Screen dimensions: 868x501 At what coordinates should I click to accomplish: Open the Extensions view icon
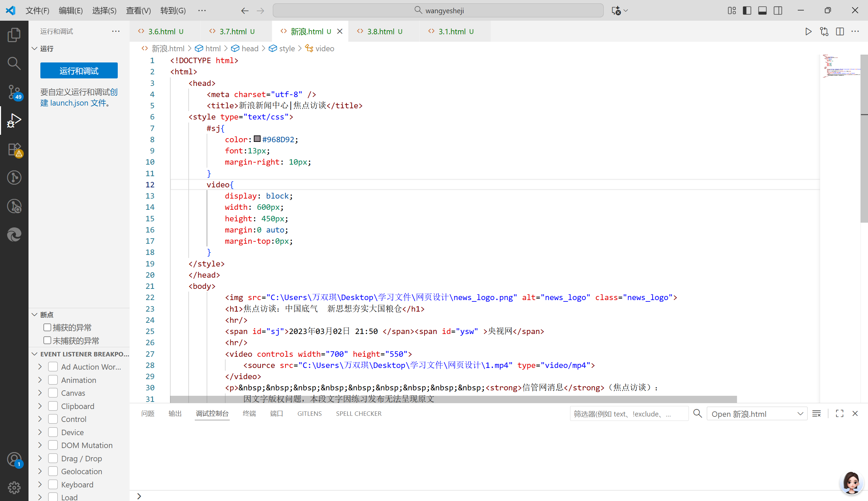click(14, 149)
